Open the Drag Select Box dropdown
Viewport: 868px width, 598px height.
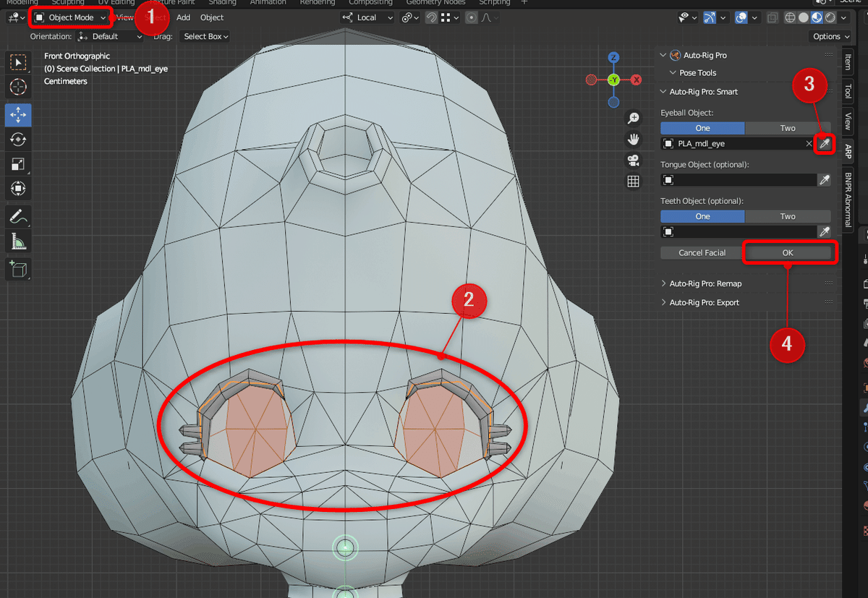click(205, 36)
